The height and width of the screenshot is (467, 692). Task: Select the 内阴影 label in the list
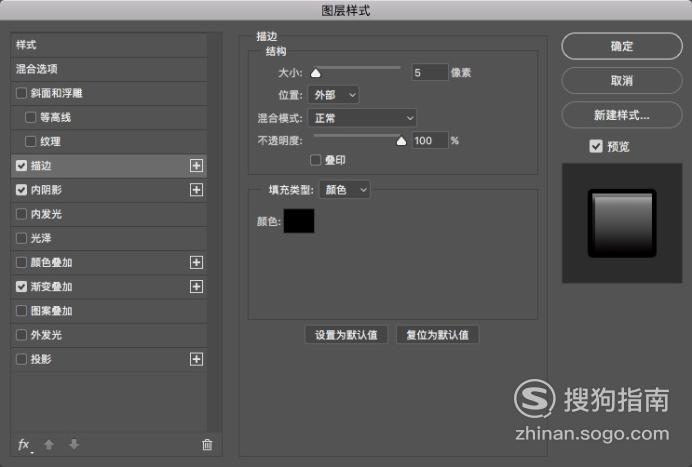pos(46,190)
